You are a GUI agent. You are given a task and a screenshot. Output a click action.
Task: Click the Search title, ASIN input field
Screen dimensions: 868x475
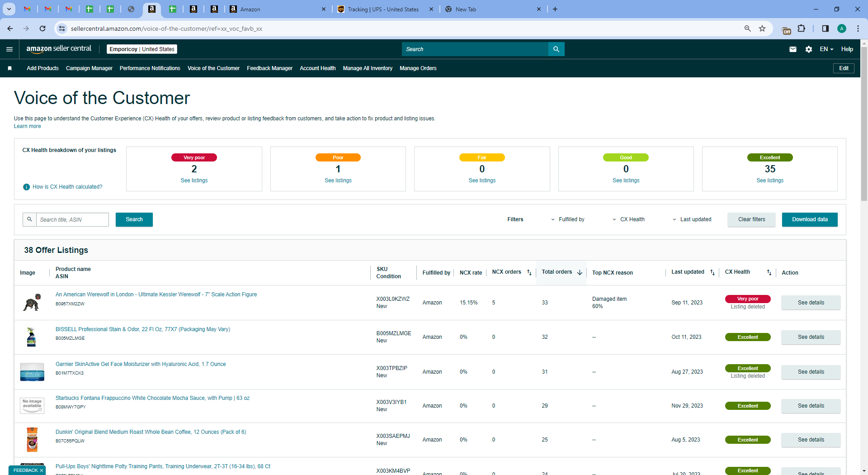click(x=72, y=219)
